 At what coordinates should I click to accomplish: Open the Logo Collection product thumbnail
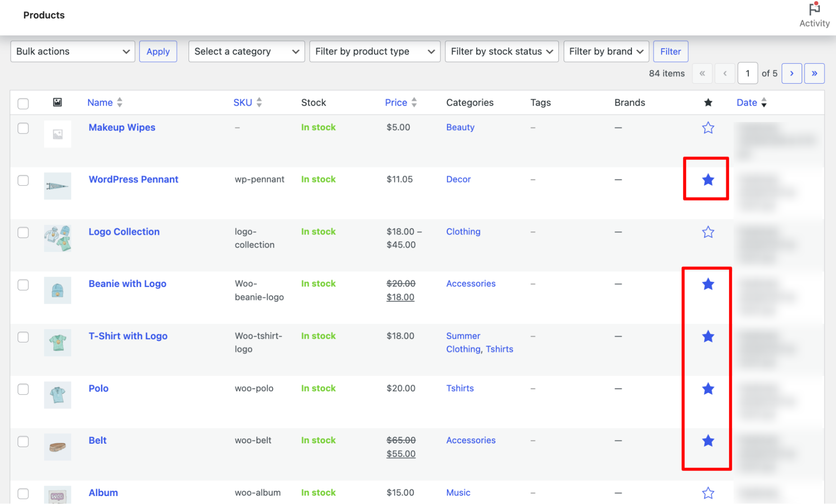57,238
